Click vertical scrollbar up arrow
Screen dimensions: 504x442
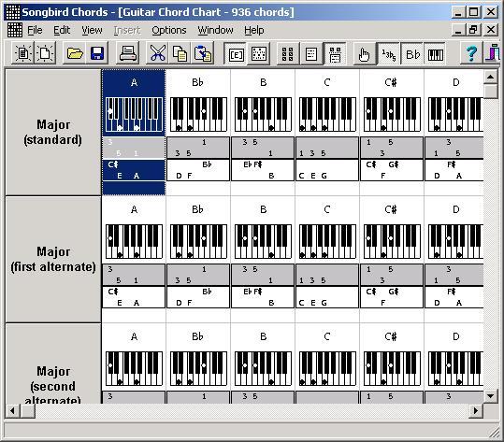[491, 77]
